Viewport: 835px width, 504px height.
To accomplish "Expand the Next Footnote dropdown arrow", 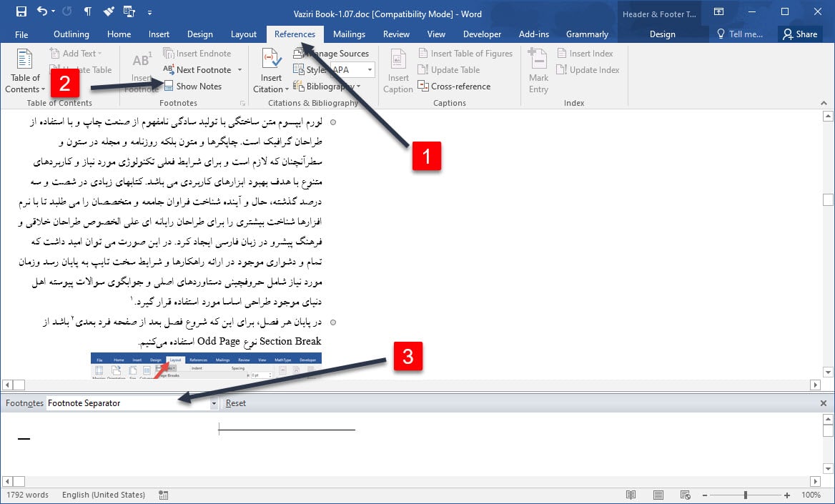I will pyautogui.click(x=239, y=70).
